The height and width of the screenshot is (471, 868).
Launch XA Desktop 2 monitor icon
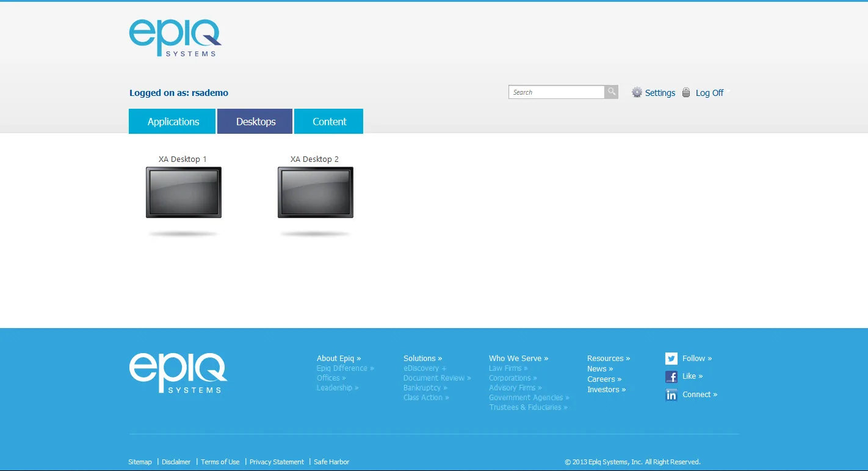[x=316, y=192]
